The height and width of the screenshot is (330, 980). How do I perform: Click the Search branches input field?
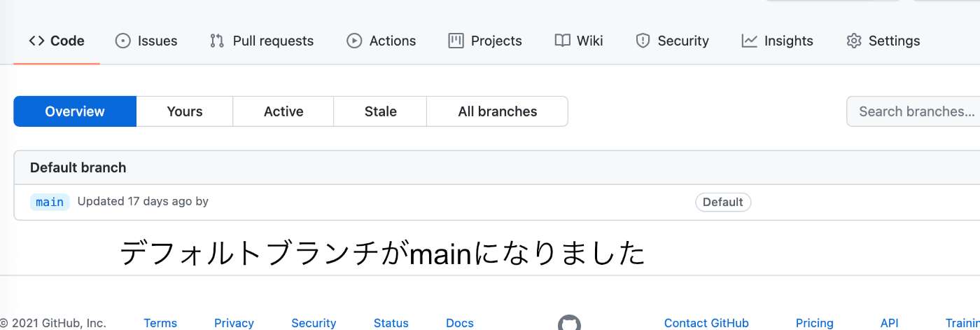913,111
